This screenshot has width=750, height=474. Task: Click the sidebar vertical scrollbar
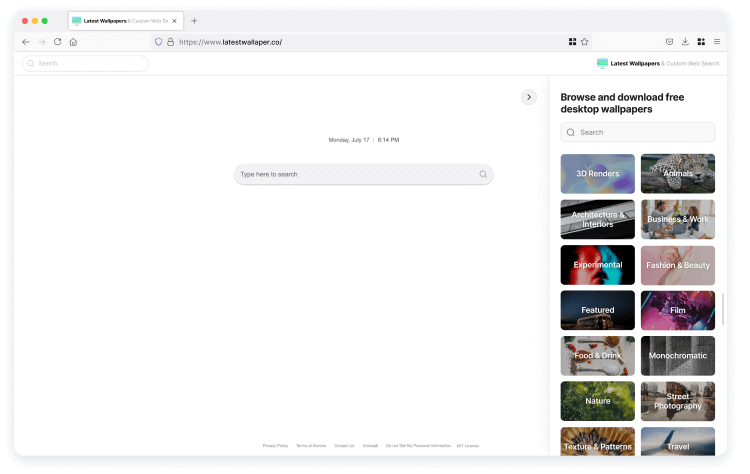point(723,309)
